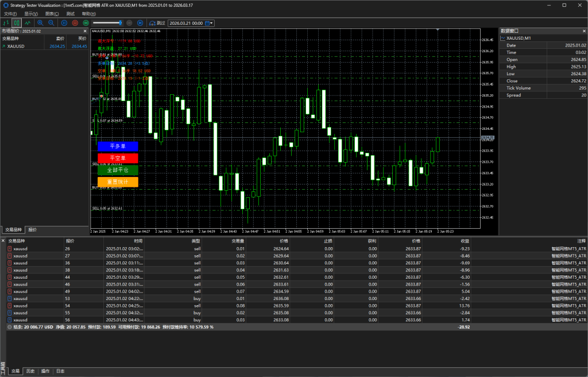This screenshot has width=588, height=377.
Task: Zoom out on the chart
Action: (51, 23)
